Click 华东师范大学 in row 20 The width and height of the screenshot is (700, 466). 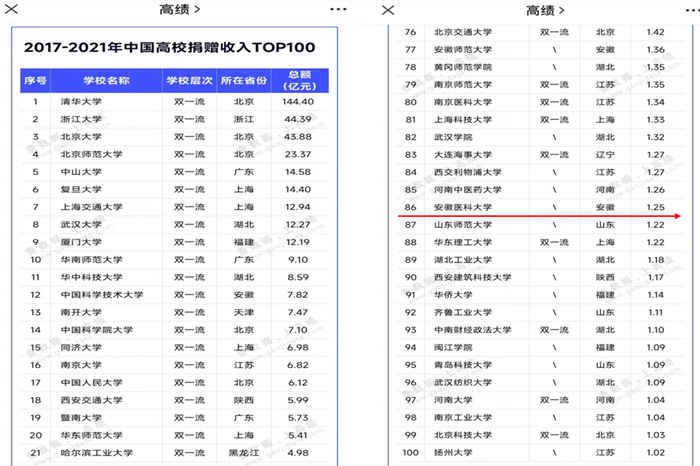pos(92,435)
